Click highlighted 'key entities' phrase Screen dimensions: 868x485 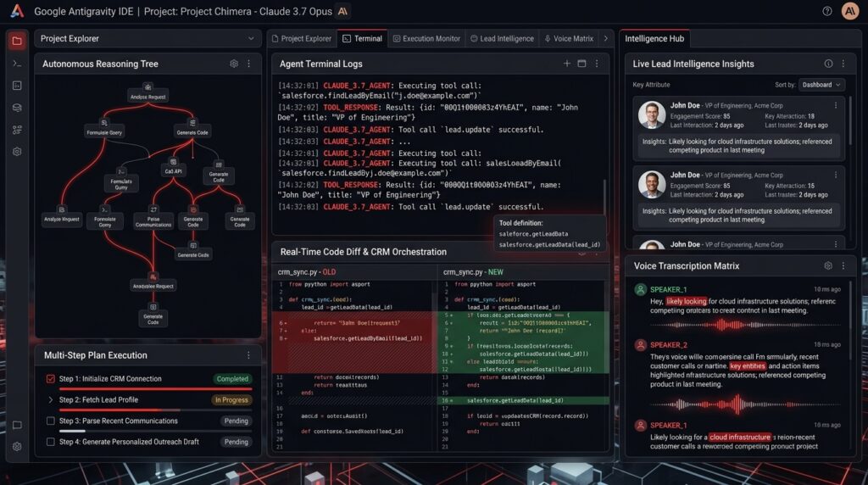(x=748, y=366)
